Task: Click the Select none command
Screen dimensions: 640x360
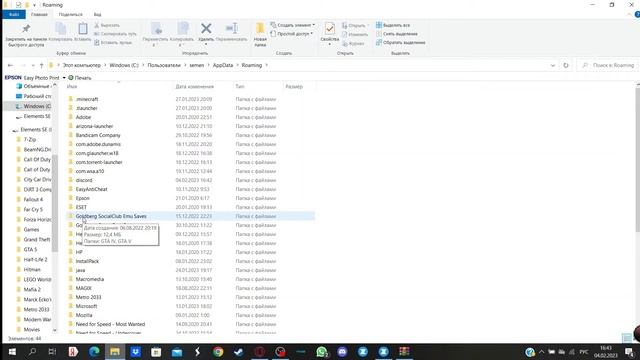Action: point(397,34)
